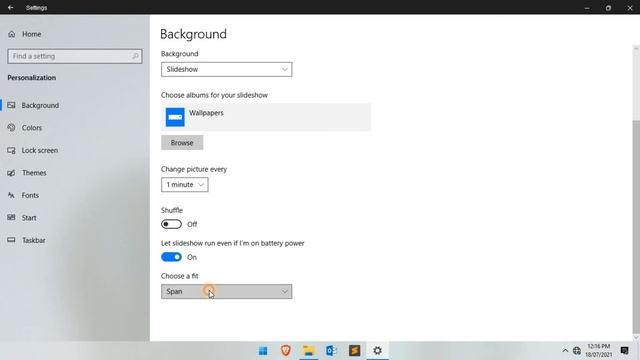Click the Lock screen monitor icon
Viewport: 640px width, 360px height.
(11, 150)
